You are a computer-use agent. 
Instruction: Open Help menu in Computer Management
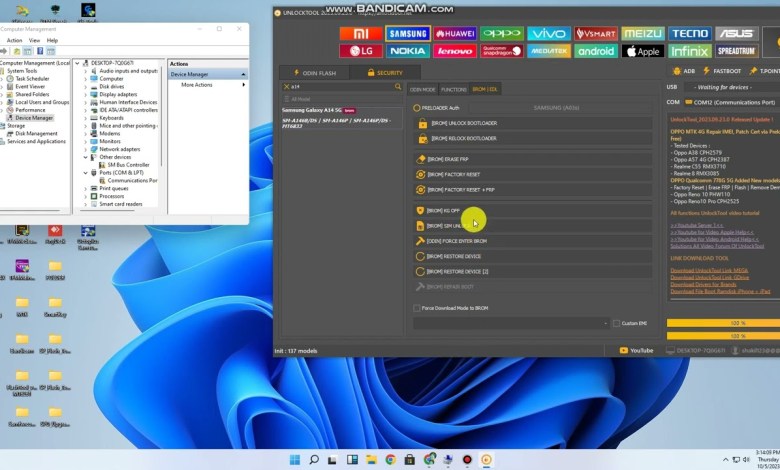(x=52, y=40)
